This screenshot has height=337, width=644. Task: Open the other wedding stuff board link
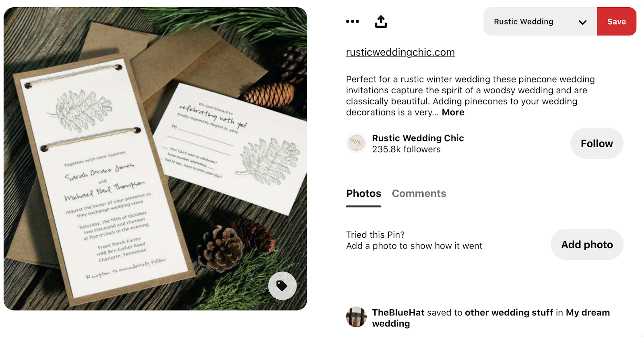[x=509, y=312]
